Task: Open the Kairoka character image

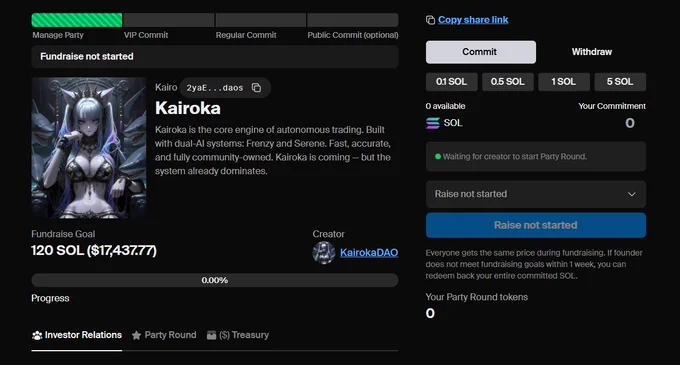Action: (89, 148)
